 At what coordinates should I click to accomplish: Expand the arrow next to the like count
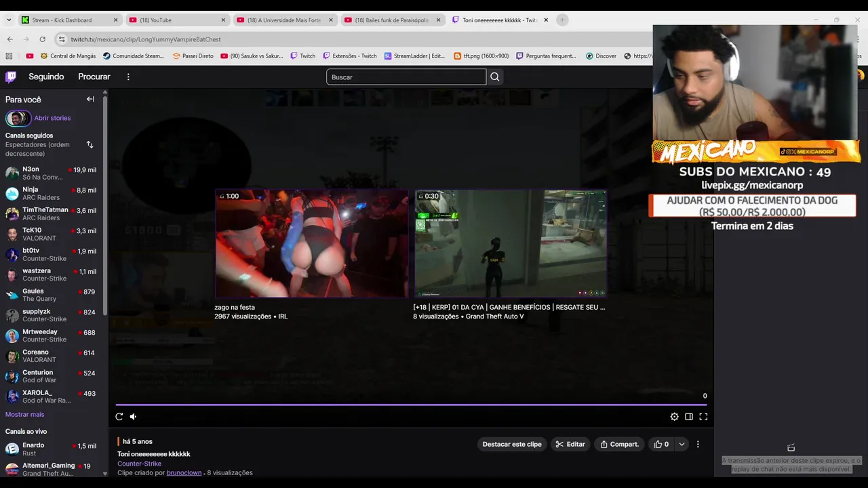click(682, 445)
